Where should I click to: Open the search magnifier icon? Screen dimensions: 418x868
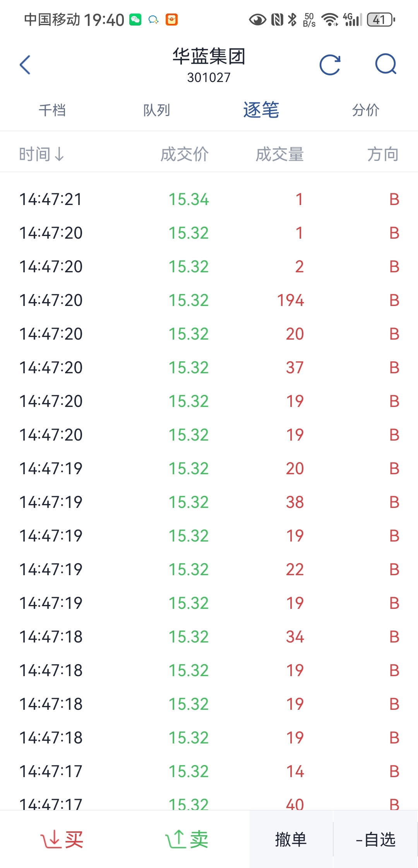click(386, 64)
